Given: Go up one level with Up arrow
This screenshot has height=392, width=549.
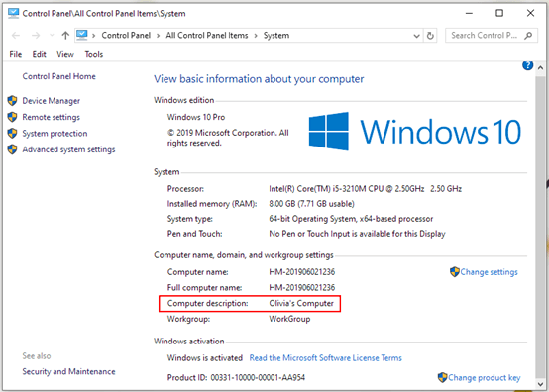Looking at the screenshot, I should coord(65,36).
